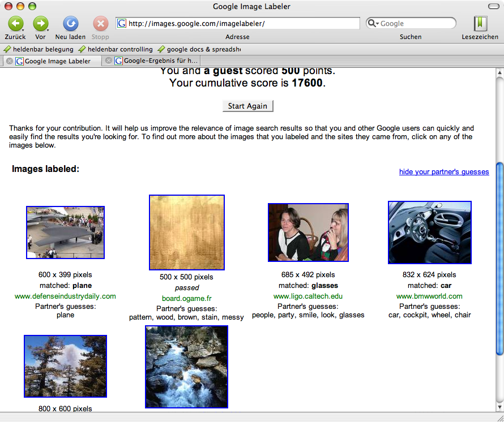Click hide your partner's guesses link

point(443,172)
